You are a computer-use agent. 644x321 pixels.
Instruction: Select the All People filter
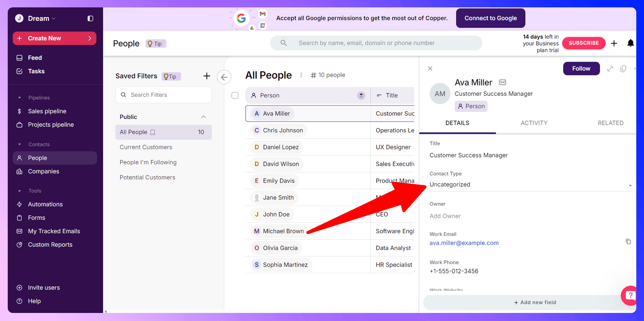point(164,132)
